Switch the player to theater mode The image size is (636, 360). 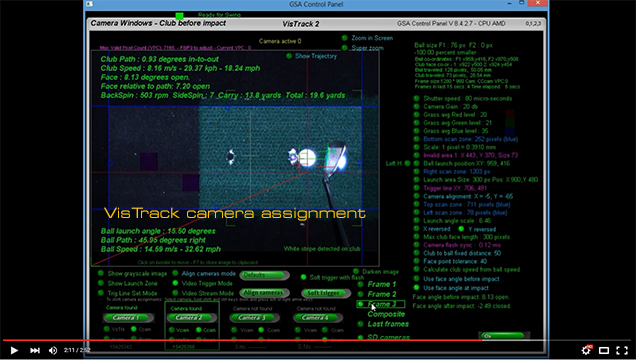click(x=604, y=350)
